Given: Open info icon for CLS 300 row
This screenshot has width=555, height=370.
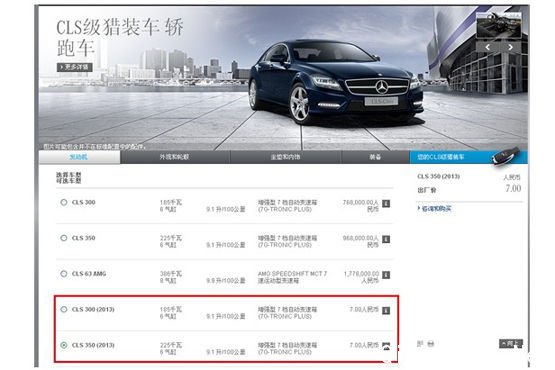Looking at the screenshot, I should (386, 204).
